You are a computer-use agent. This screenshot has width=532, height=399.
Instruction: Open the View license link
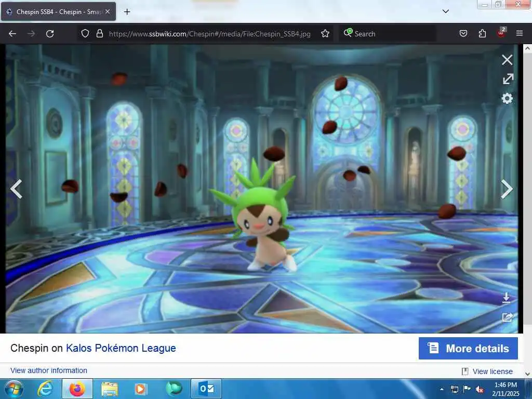click(493, 371)
